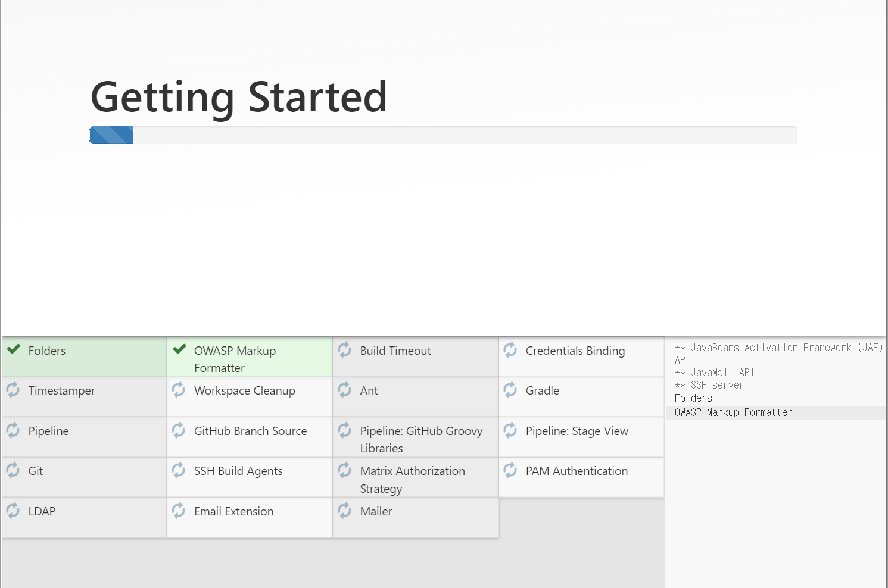Click the Timestamper plugin name

62,391
